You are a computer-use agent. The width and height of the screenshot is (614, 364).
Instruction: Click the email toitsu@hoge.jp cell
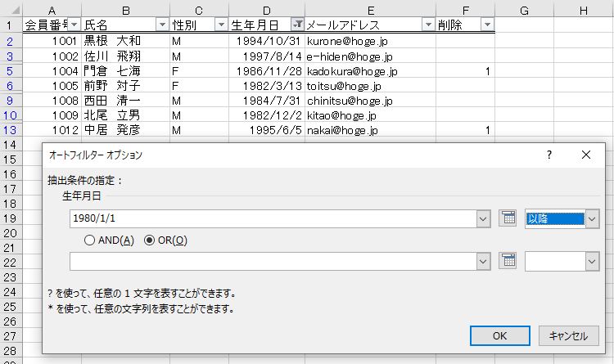point(370,86)
